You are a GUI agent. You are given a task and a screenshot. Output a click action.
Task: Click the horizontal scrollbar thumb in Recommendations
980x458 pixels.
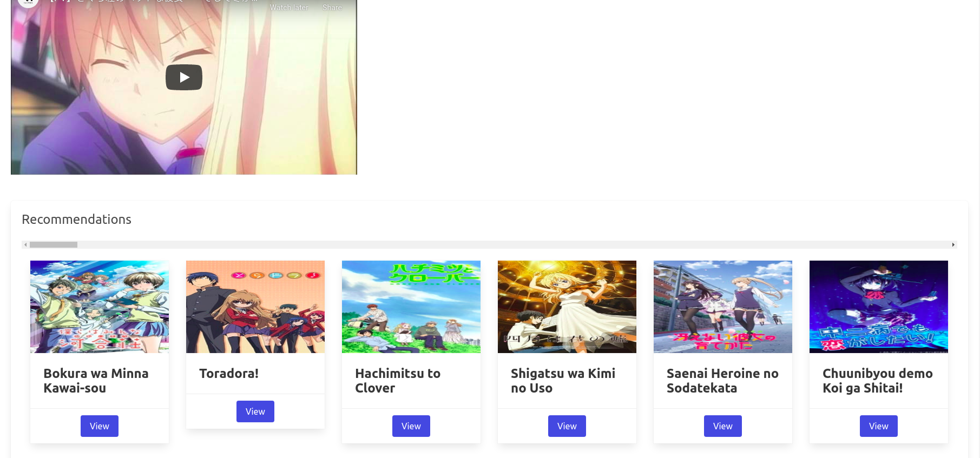[x=54, y=245]
